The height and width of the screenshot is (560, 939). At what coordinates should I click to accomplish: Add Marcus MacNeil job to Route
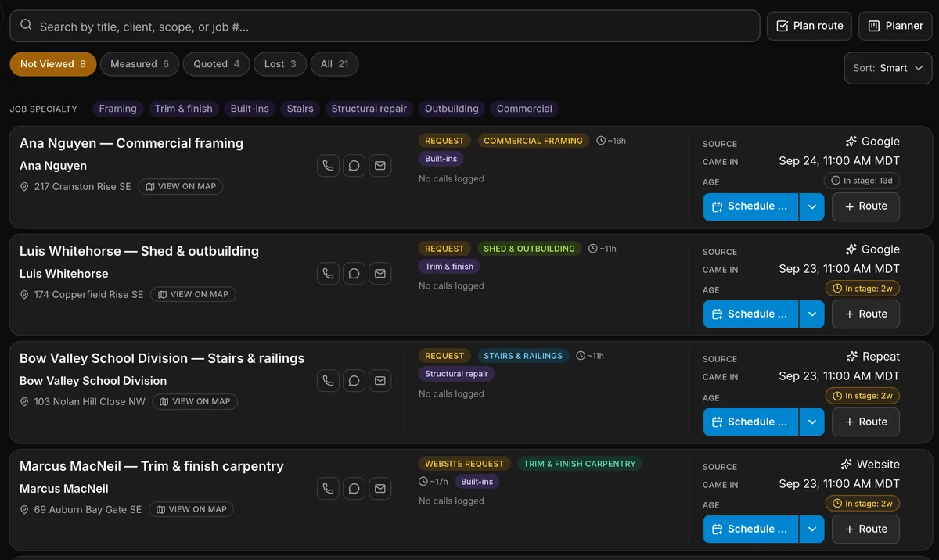point(865,529)
